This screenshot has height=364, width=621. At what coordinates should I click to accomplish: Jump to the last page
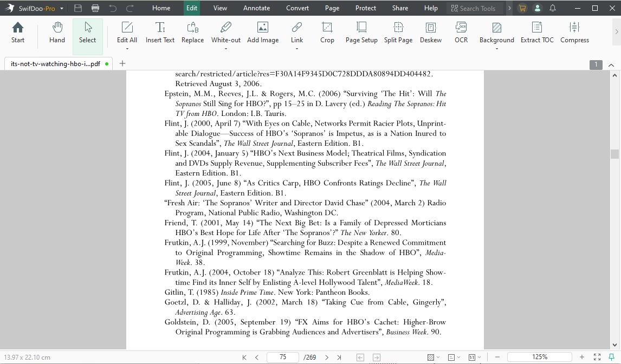pyautogui.click(x=339, y=357)
